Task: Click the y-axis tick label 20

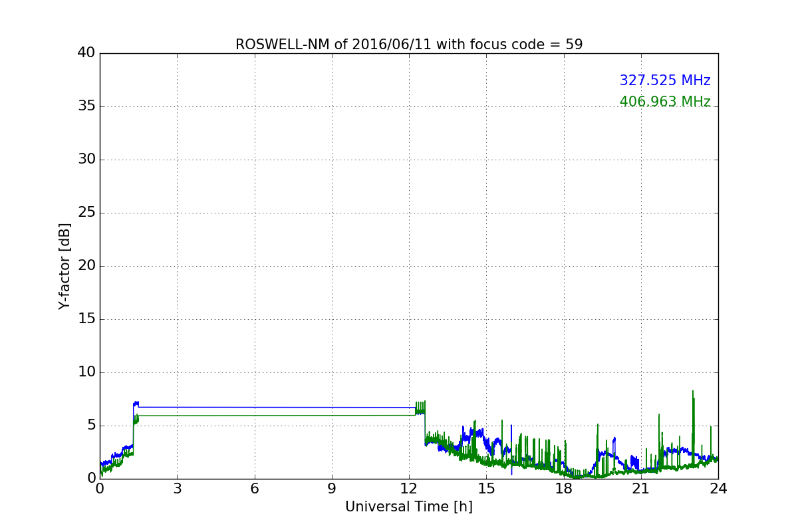Action: point(86,266)
